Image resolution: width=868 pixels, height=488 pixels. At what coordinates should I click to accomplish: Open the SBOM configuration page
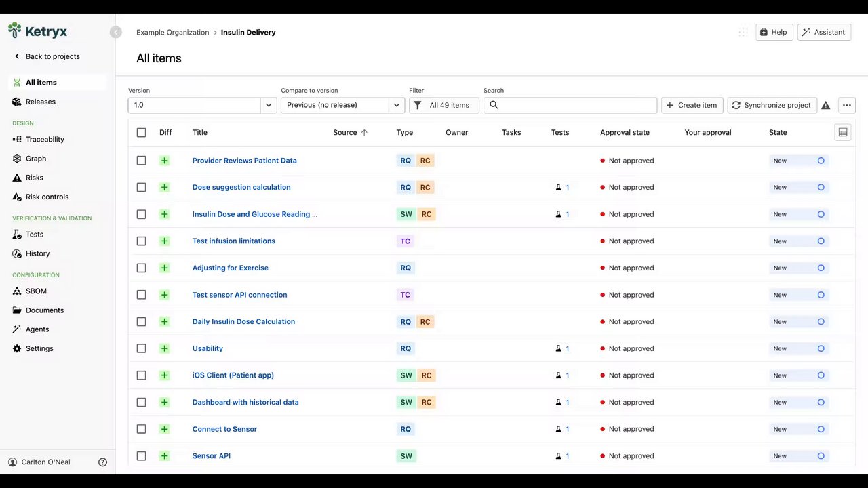click(36, 291)
